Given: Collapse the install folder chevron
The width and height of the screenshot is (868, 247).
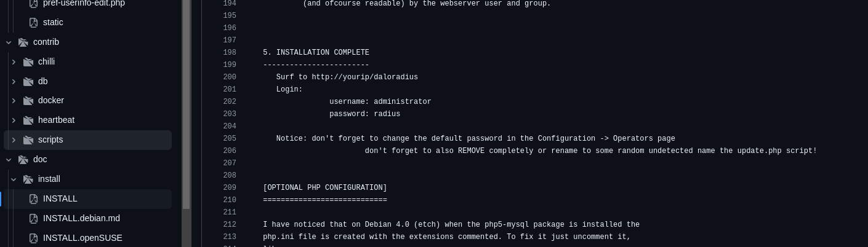Looking at the screenshot, I should [x=14, y=179].
